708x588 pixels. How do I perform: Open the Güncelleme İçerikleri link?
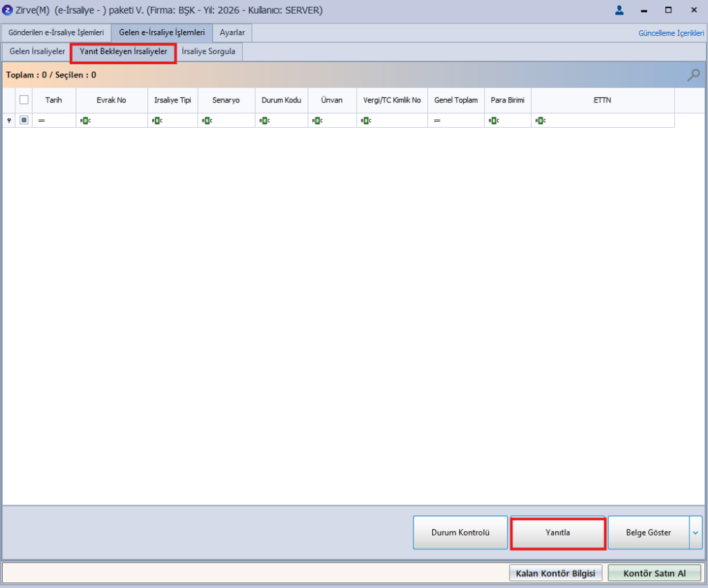(671, 33)
